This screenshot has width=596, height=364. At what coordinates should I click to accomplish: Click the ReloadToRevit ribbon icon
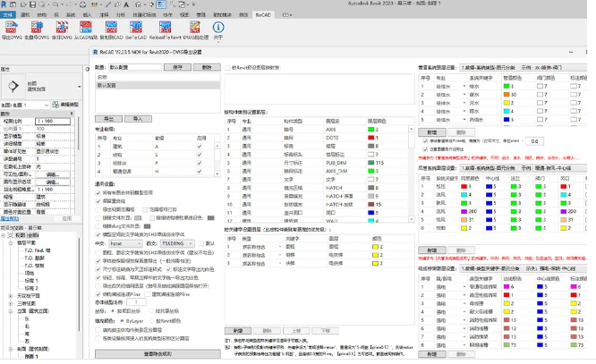click(165, 28)
